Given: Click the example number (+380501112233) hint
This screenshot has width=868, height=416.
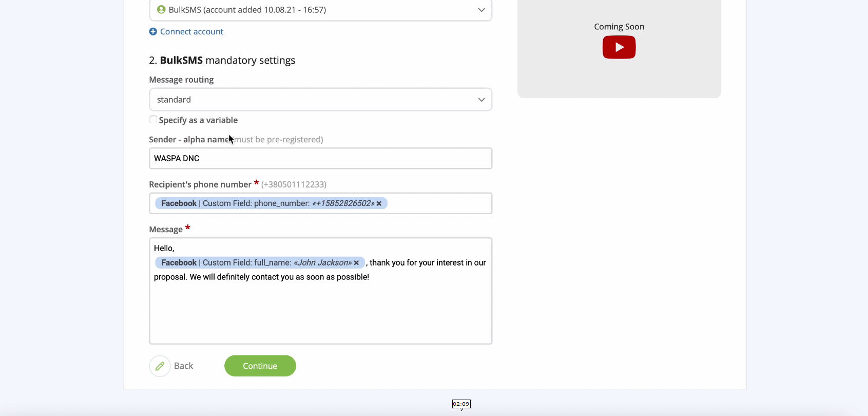Looking at the screenshot, I should pos(294,184).
